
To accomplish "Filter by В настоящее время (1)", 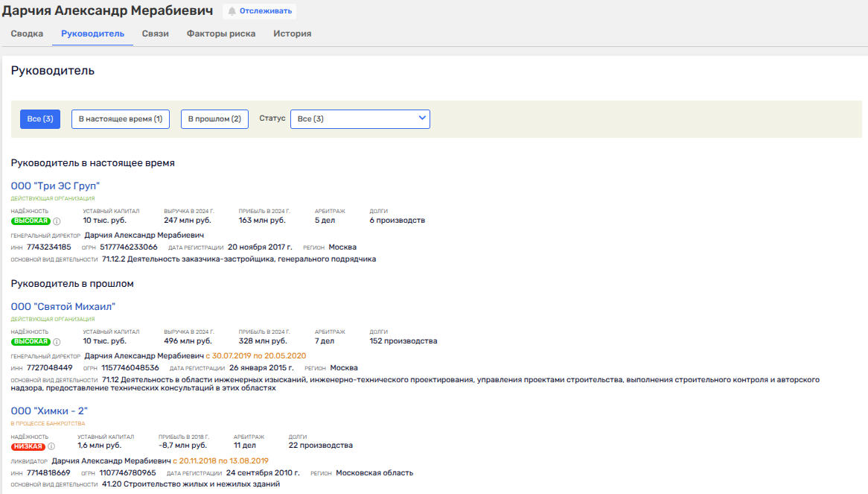I will 120,119.
